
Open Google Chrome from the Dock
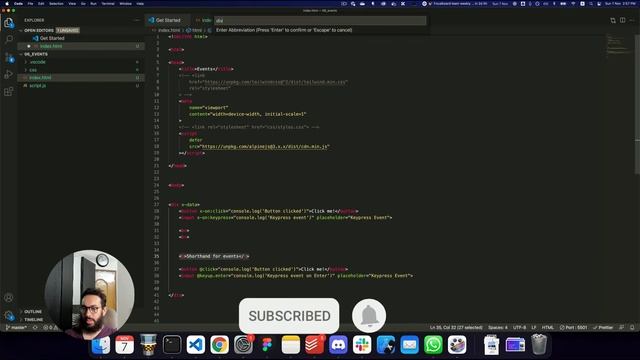pyautogui.click(x=219, y=345)
